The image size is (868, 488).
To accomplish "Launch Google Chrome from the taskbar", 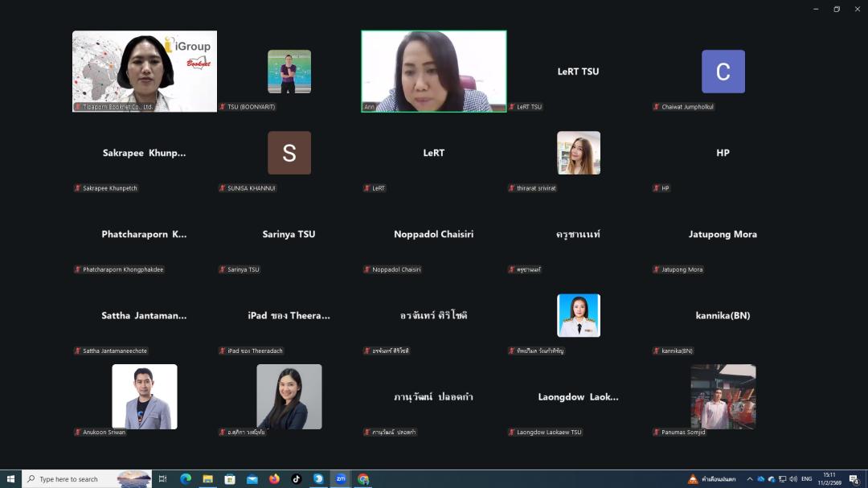I will click(x=363, y=479).
